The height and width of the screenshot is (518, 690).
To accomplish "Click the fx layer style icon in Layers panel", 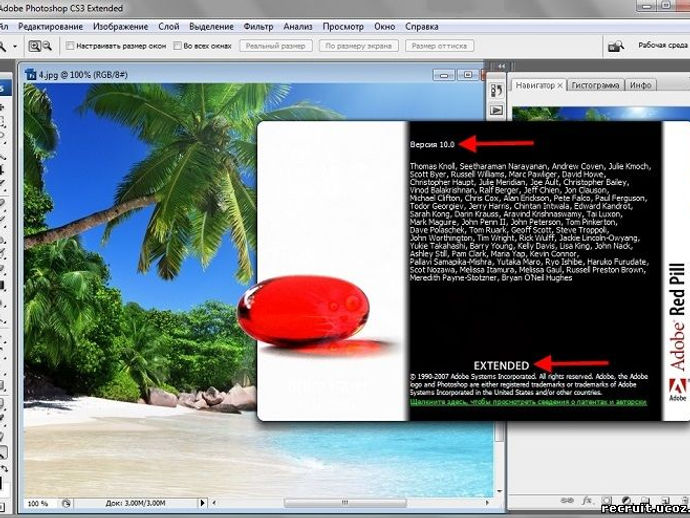I will pos(587,501).
